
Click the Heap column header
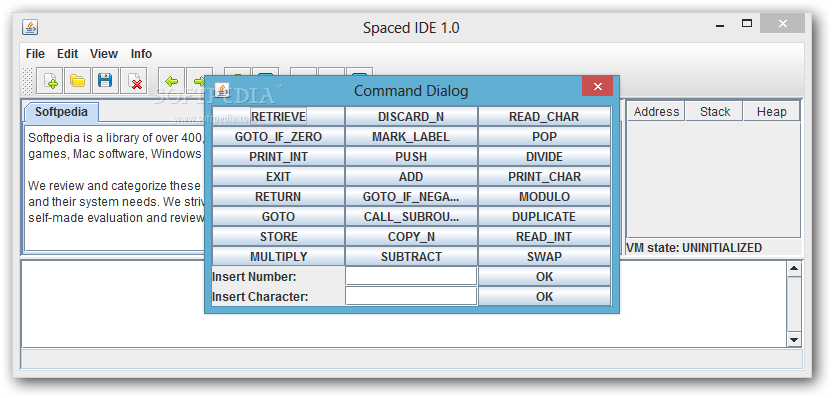point(772,111)
